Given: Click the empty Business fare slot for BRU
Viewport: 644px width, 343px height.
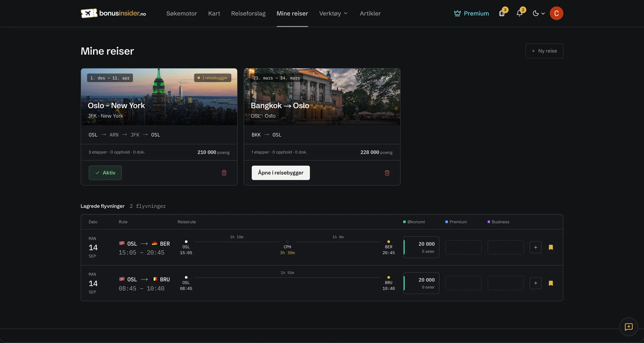Looking at the screenshot, I should click(x=506, y=283).
